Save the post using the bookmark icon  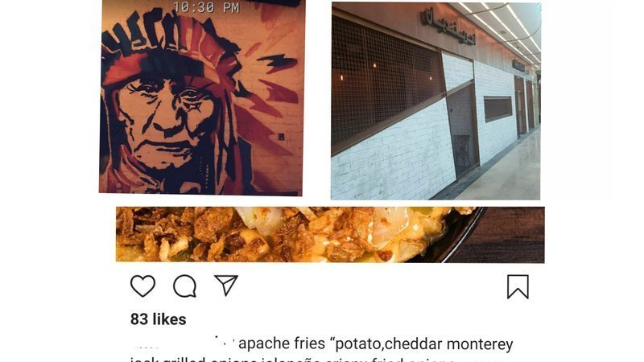518,286
